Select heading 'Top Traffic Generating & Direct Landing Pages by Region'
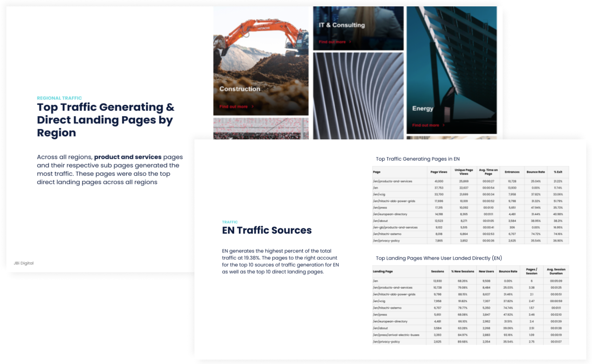 (x=106, y=120)
